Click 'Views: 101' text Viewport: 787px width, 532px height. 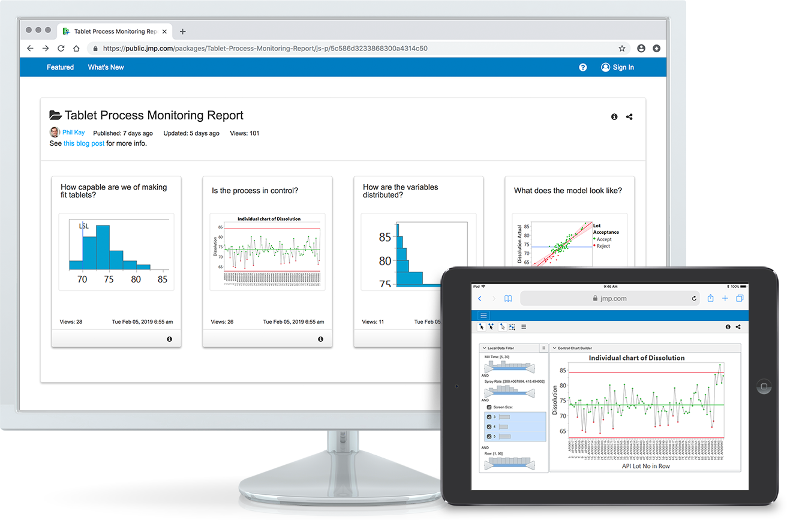[x=245, y=133]
